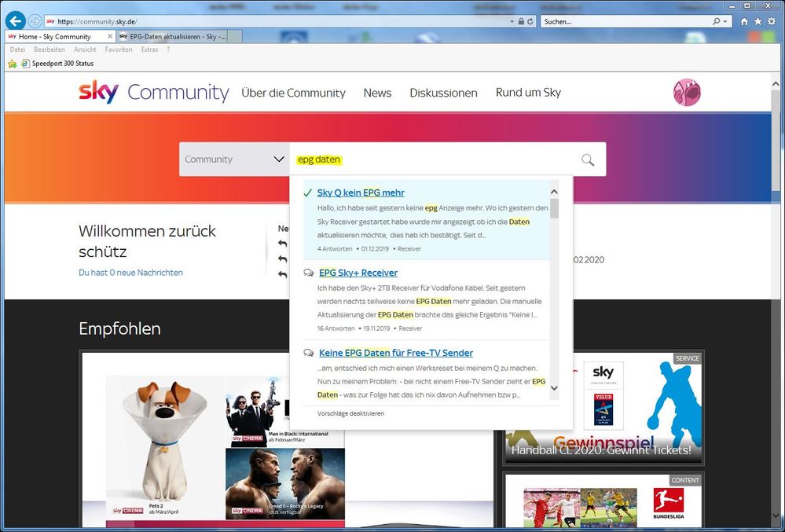Click the third reply arrow icon

tap(283, 274)
